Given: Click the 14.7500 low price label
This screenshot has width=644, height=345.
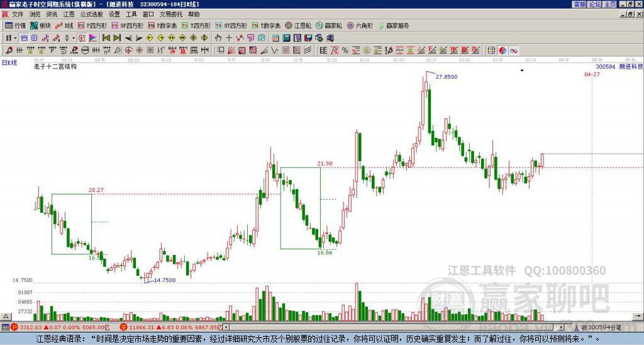Looking at the screenshot, I should pyautogui.click(x=165, y=280).
